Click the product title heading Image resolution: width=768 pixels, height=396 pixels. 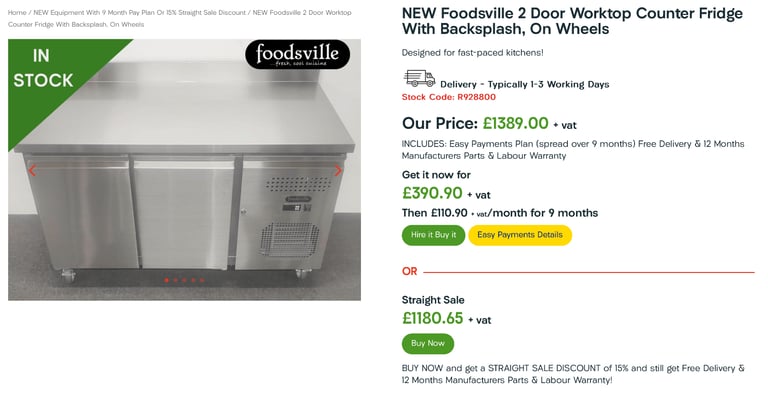tap(572, 21)
